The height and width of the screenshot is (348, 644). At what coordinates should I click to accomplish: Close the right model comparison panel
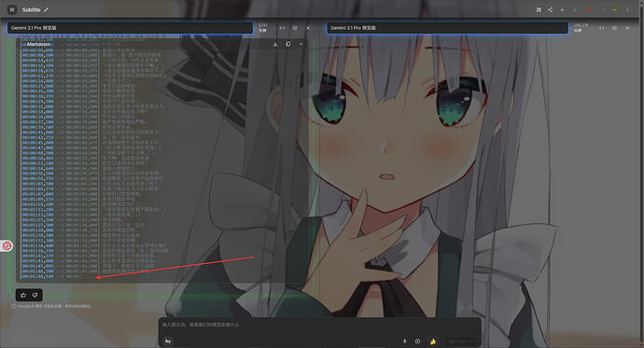[627, 28]
